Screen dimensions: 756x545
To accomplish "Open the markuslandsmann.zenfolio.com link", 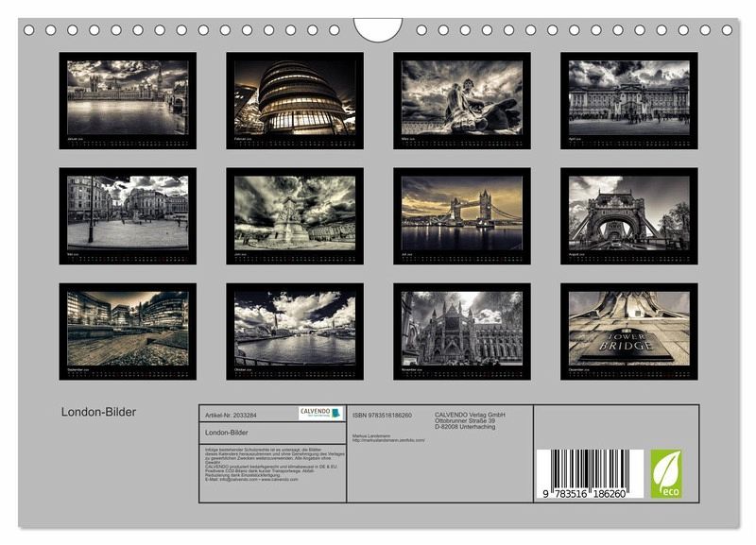I will tap(388, 440).
